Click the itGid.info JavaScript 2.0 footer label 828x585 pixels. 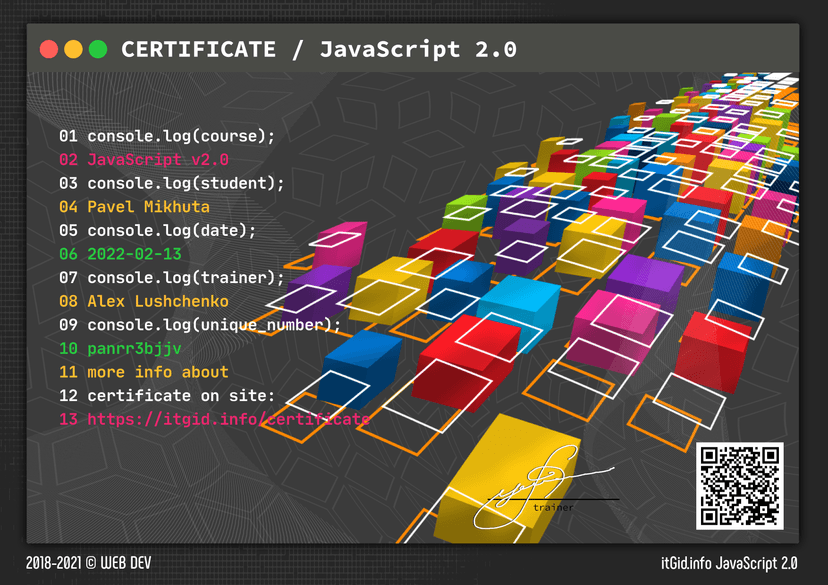[x=730, y=562]
